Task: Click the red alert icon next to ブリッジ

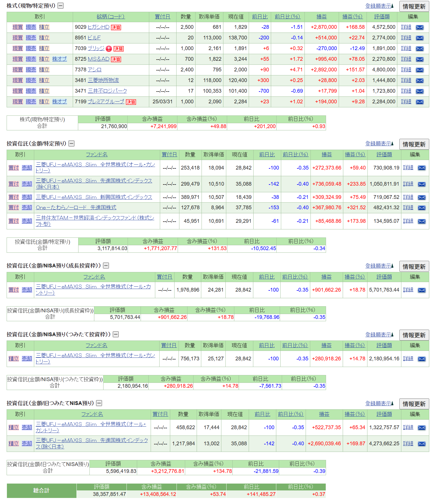Action: coord(109,49)
